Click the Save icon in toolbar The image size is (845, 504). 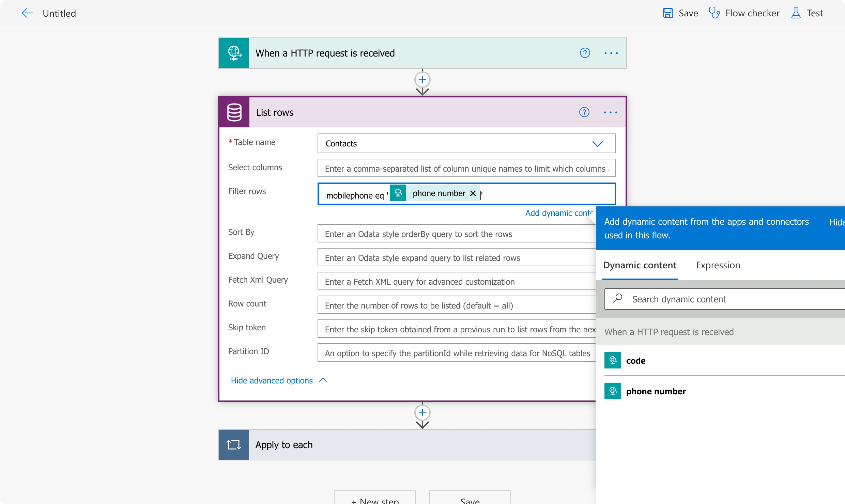click(x=667, y=12)
